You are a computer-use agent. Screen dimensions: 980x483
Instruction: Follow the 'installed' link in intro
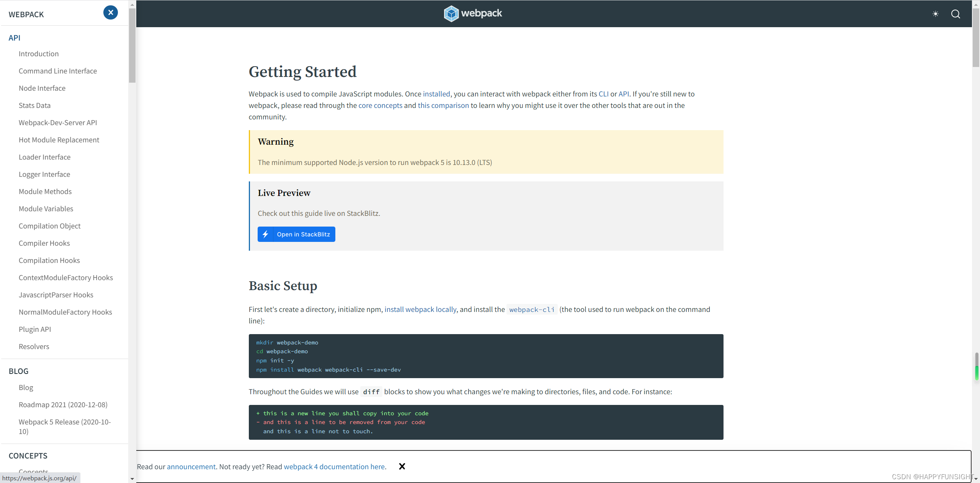coord(436,94)
